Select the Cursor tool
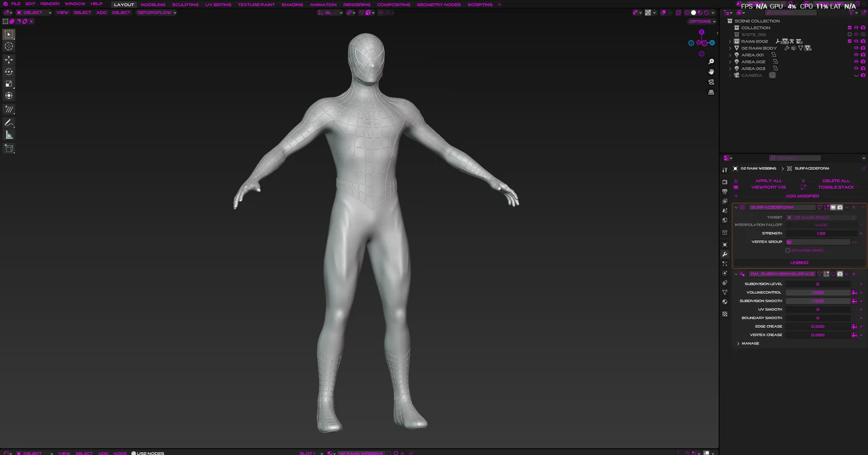This screenshot has height=455, width=868. (9, 47)
